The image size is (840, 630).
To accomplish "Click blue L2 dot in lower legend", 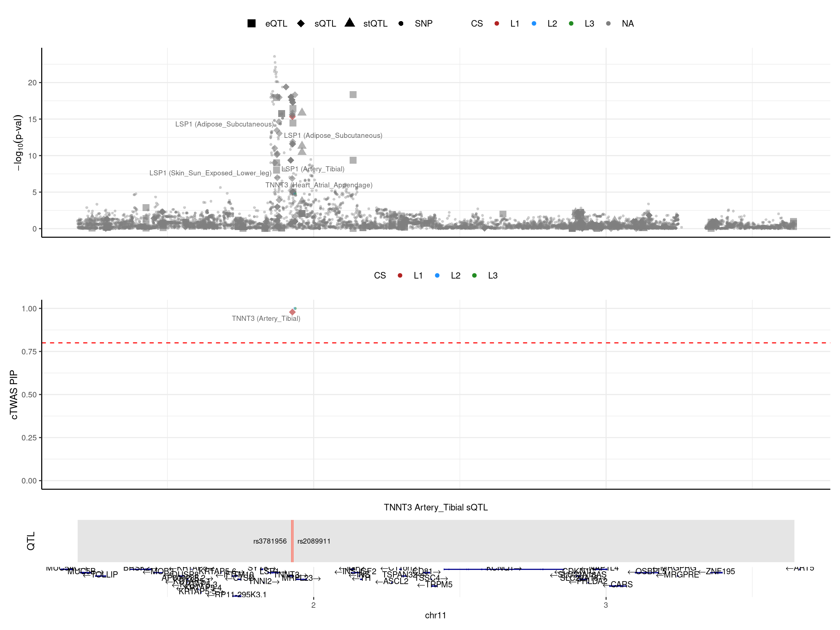I will 437,276.
